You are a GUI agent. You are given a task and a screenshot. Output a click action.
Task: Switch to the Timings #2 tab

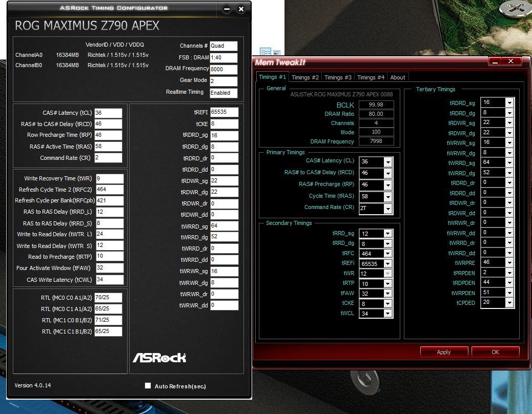coord(305,77)
